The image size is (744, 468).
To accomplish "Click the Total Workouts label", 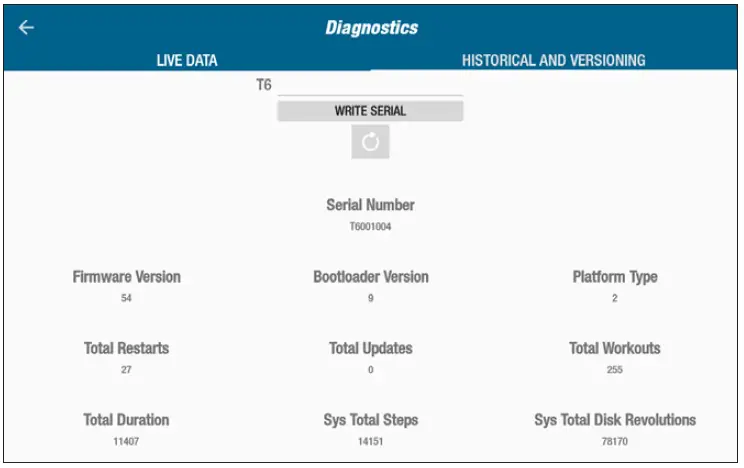I will tap(615, 349).
